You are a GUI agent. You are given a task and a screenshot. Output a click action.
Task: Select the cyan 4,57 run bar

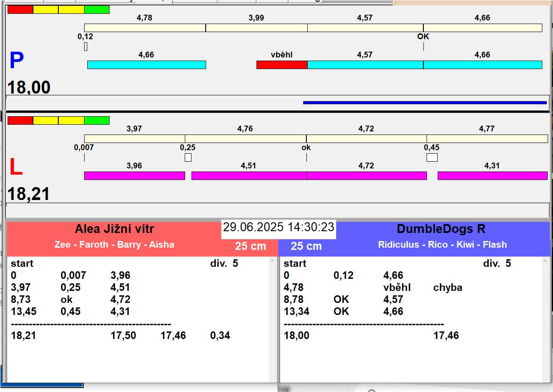point(365,65)
